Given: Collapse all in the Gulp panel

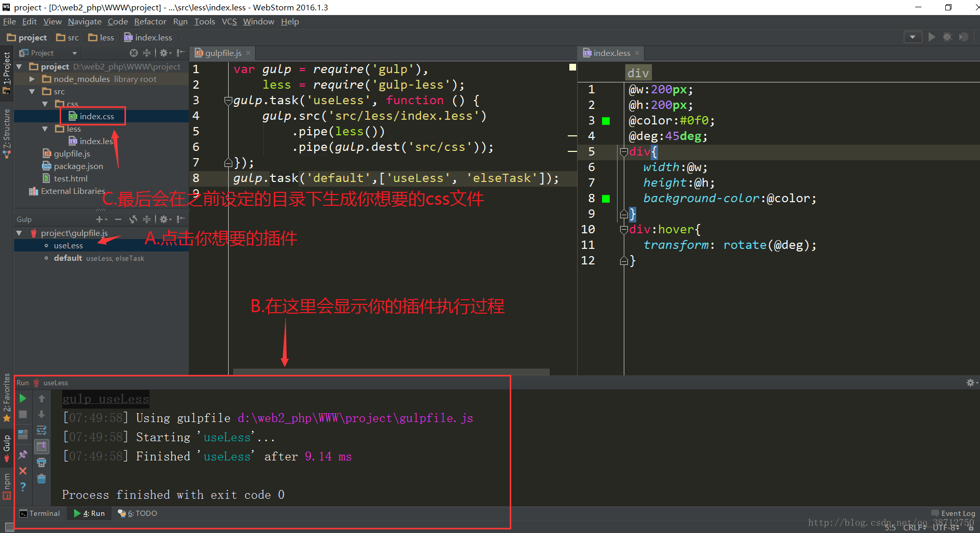Looking at the screenshot, I should click(147, 219).
